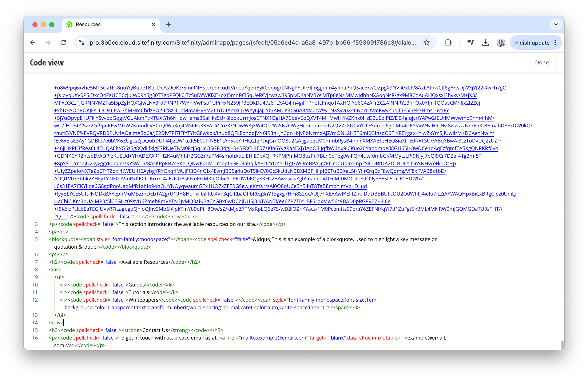The width and height of the screenshot is (588, 381).
Task: Open the Chrome profile avatar
Action: click(501, 43)
